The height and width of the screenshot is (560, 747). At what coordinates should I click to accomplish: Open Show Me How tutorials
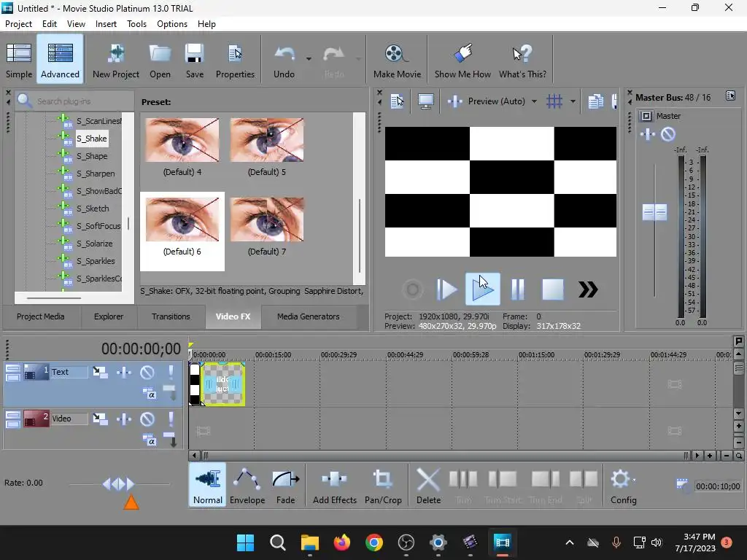click(x=462, y=60)
